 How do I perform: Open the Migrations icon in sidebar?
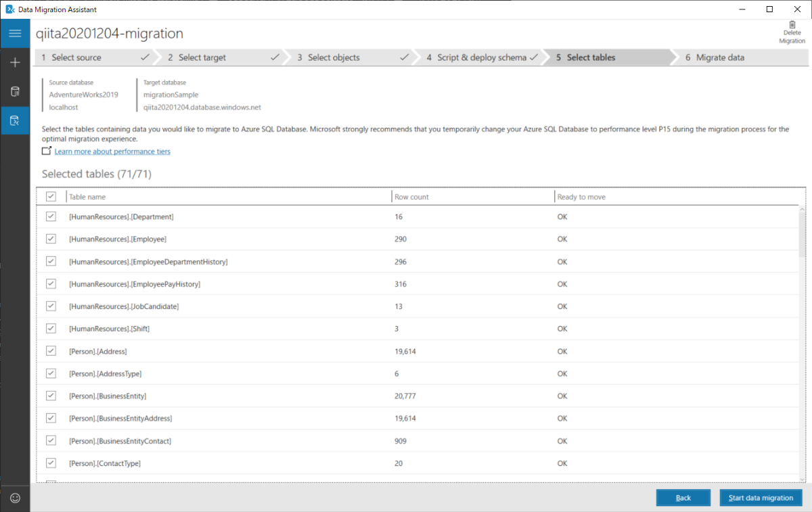[x=15, y=120]
